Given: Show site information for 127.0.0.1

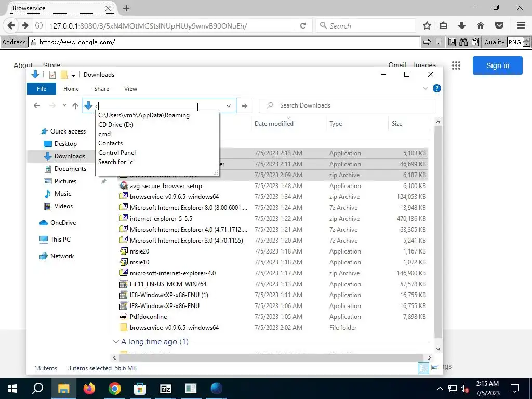Looking at the screenshot, I should (x=39, y=26).
